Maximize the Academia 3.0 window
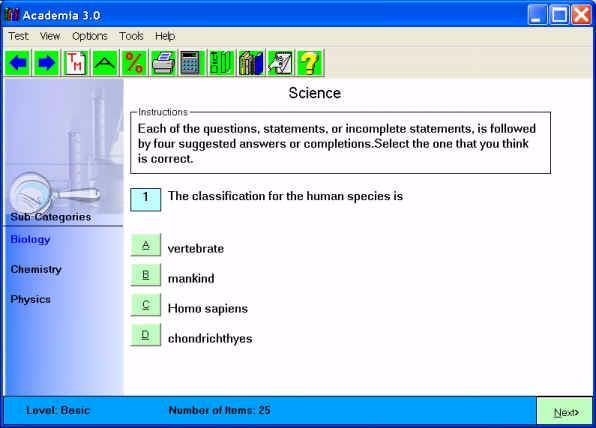 (x=559, y=15)
